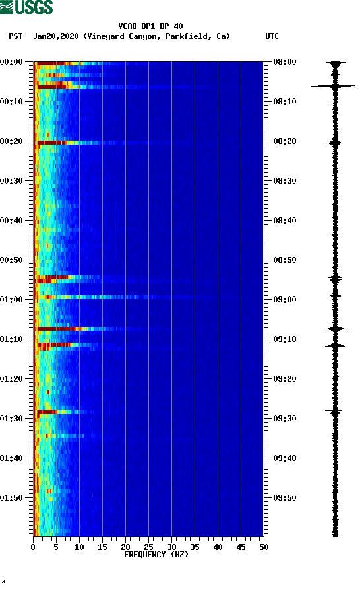
Task: Click the '08:10' UTC time label
Action: [285, 102]
